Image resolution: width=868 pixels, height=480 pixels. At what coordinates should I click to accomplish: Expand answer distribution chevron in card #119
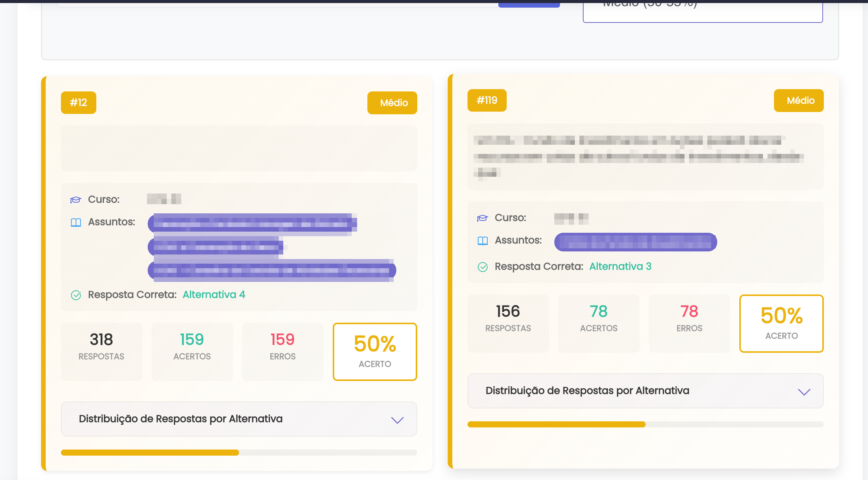point(804,392)
